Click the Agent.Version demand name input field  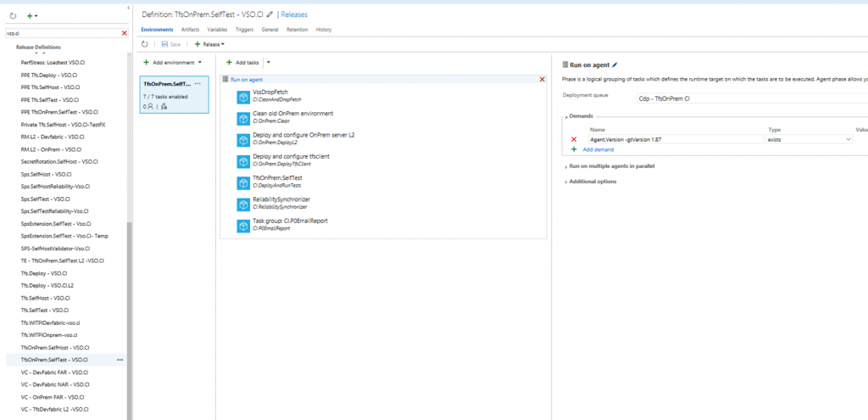[x=675, y=139]
